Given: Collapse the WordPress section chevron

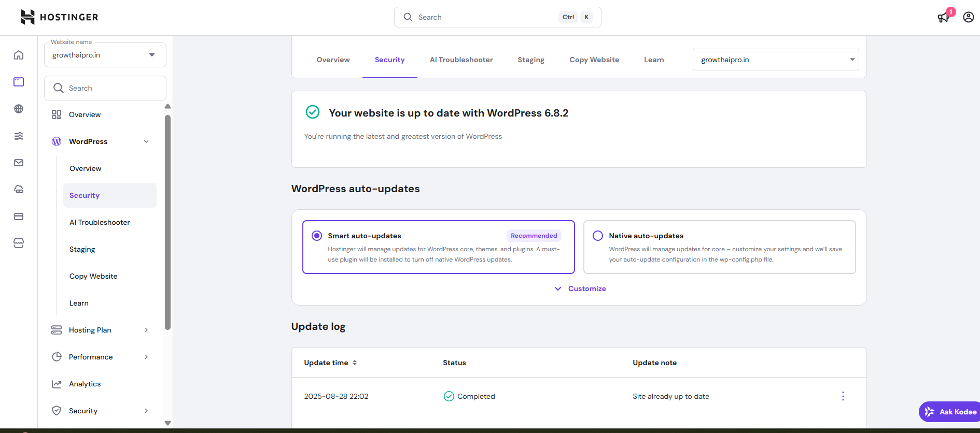Looking at the screenshot, I should (146, 141).
